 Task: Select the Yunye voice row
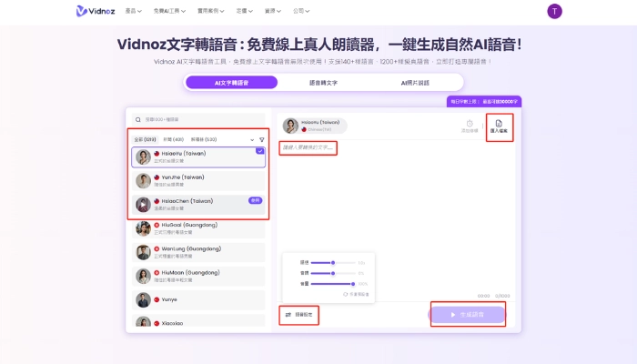coord(198,299)
